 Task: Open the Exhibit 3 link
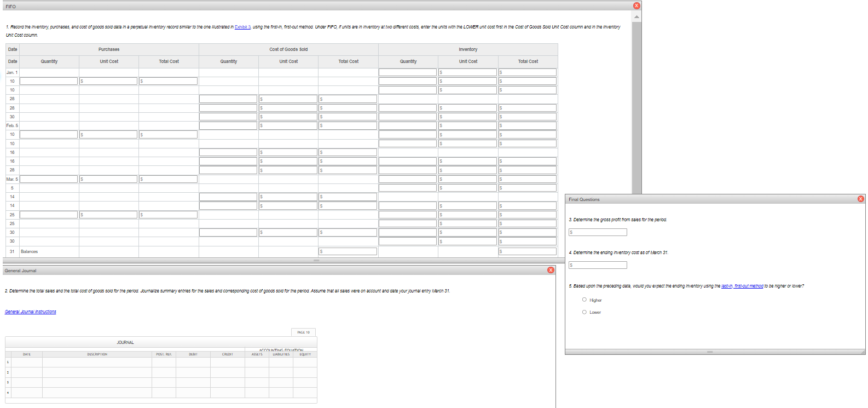click(242, 27)
